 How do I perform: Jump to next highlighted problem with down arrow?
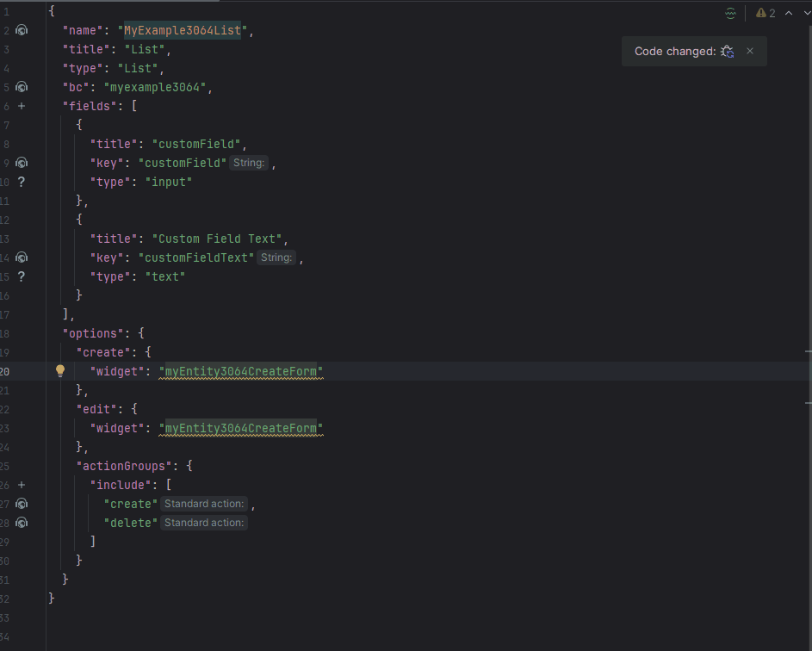click(x=806, y=13)
